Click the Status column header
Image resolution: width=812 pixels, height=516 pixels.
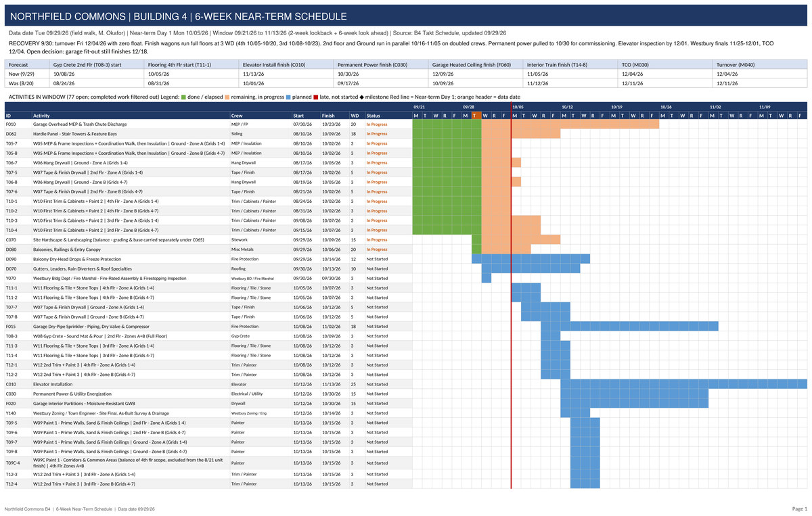pos(388,115)
